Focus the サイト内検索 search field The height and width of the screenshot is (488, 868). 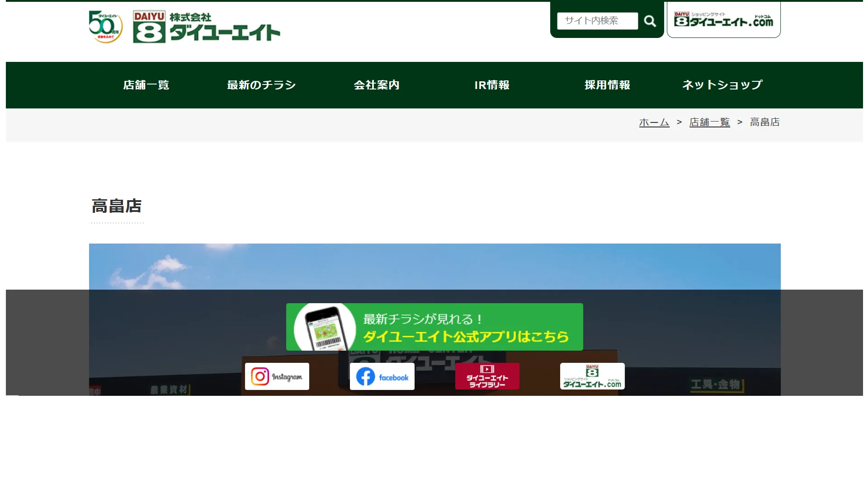(x=597, y=21)
